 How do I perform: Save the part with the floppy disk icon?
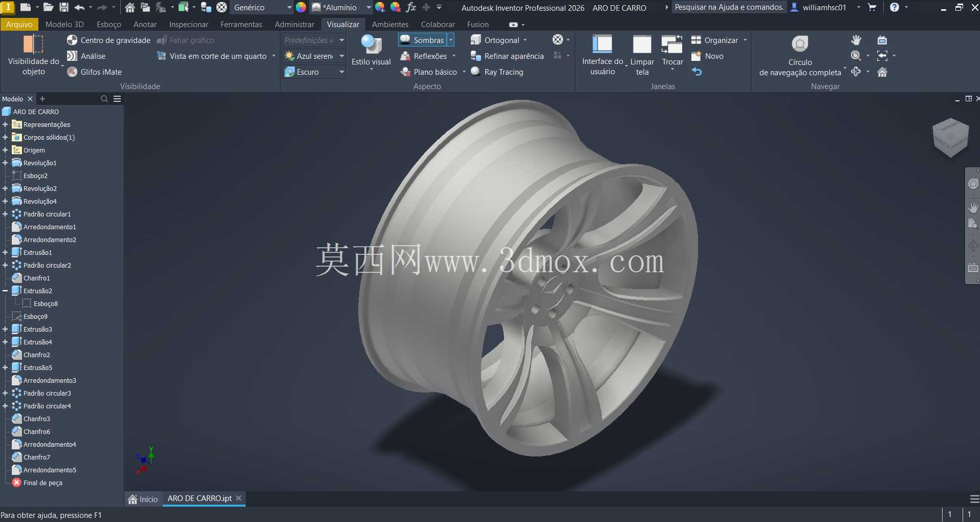(64, 7)
